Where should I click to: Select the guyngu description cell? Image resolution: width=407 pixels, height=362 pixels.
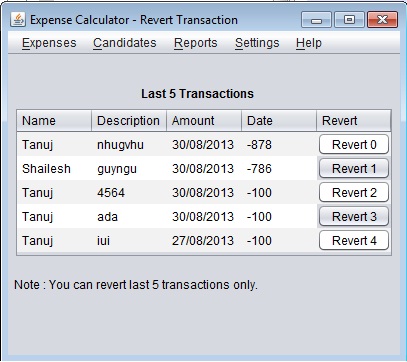tap(129, 169)
